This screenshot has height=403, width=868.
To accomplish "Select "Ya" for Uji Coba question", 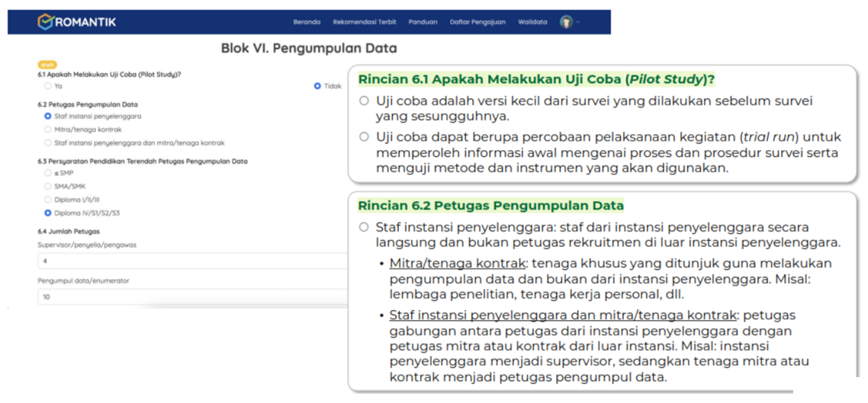I will 48,86.
